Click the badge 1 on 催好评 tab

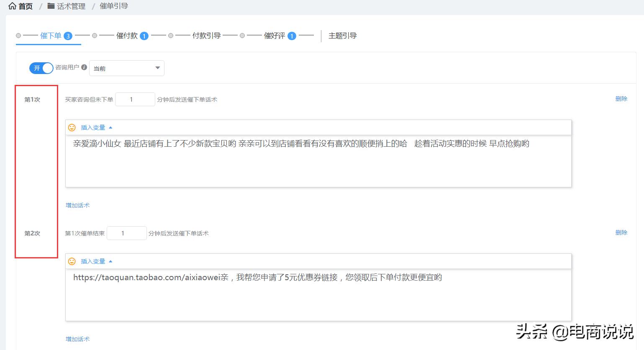(x=292, y=36)
